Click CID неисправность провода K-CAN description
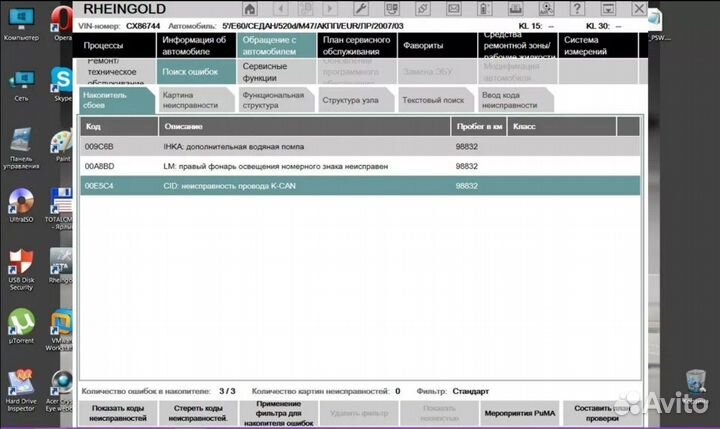The image size is (720, 429). click(229, 186)
